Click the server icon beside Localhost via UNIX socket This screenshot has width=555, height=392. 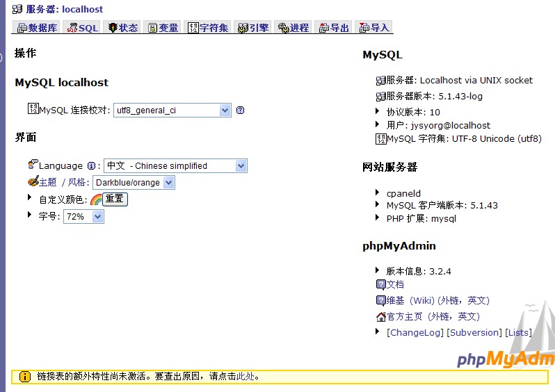coord(381,81)
